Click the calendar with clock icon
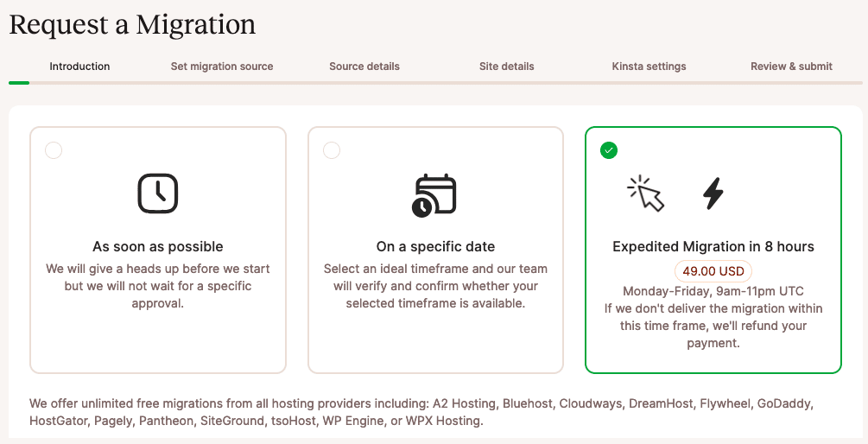Viewport: 868px width, 444px height. pyautogui.click(x=434, y=195)
